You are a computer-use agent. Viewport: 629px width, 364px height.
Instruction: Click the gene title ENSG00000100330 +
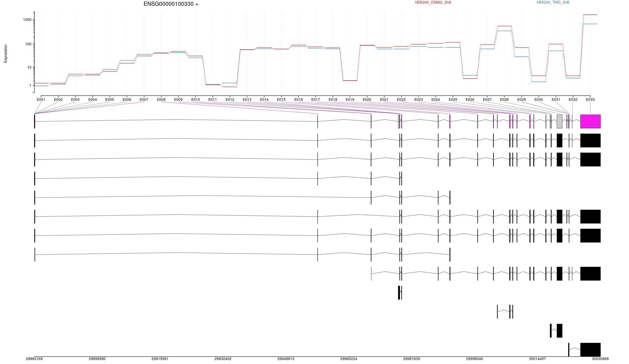171,4
